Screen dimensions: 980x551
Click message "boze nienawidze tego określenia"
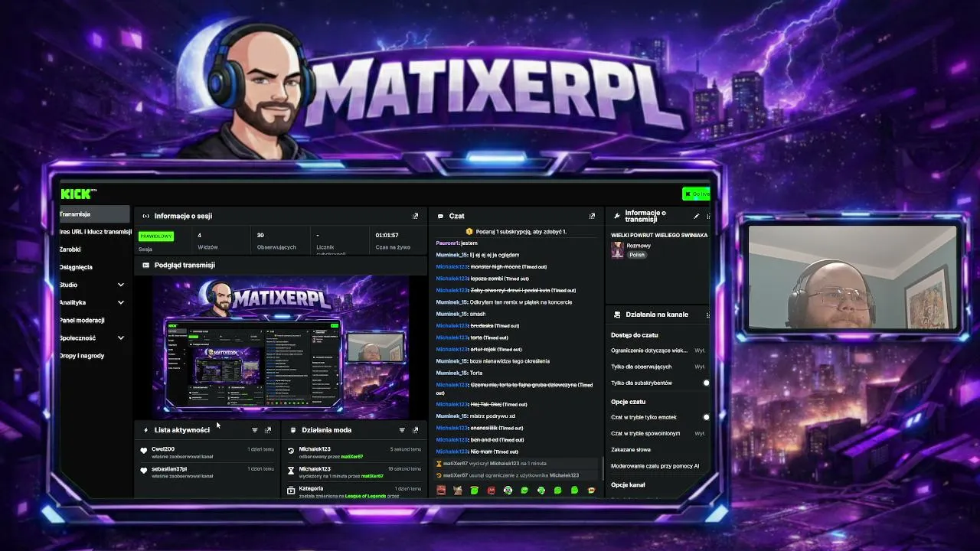[x=510, y=361]
